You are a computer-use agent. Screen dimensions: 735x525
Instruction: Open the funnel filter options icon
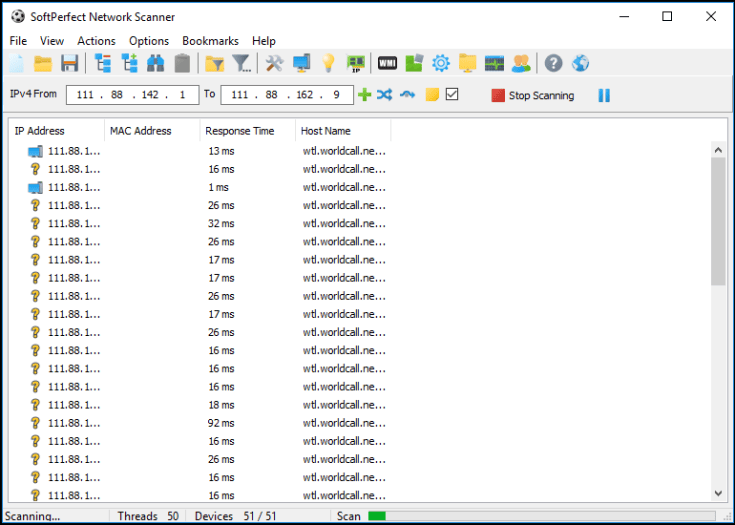(242, 63)
